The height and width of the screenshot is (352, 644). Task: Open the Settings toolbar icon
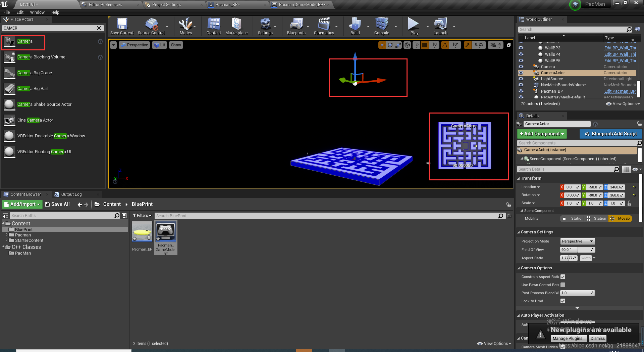[265, 26]
